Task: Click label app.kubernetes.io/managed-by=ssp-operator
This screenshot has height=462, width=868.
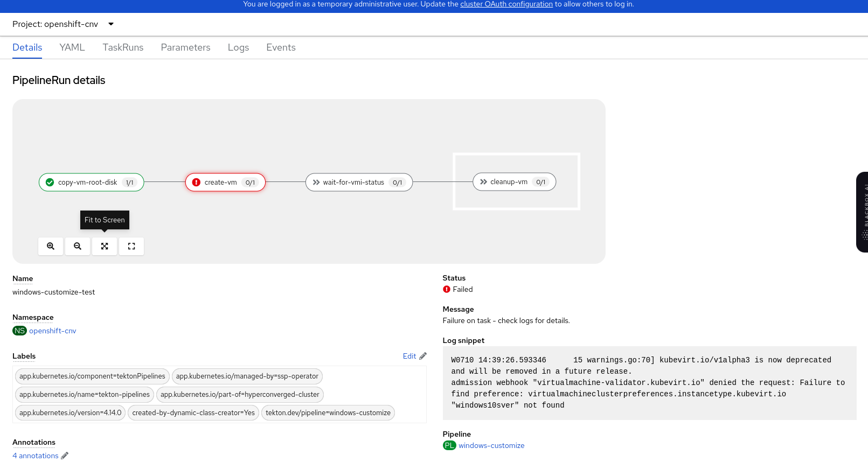Action: point(247,376)
